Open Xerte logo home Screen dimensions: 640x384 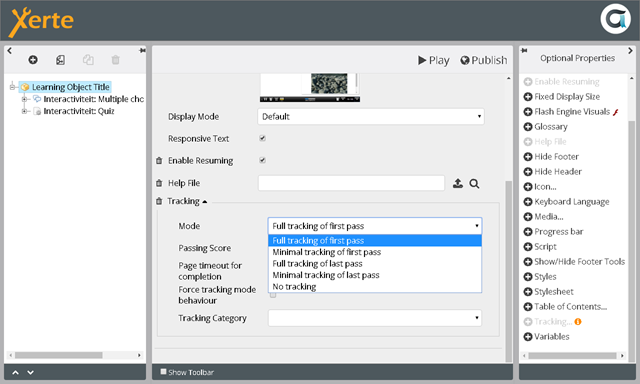(41, 22)
